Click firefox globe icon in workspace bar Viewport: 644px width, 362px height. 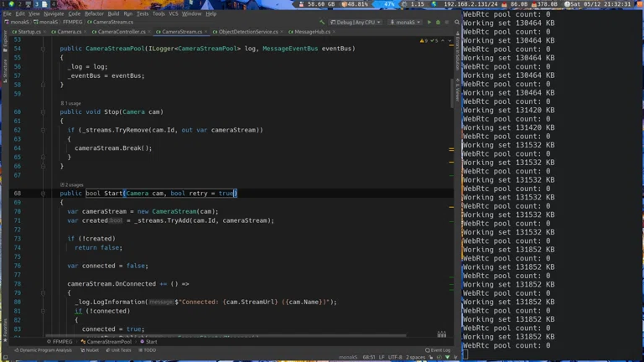point(12,4)
